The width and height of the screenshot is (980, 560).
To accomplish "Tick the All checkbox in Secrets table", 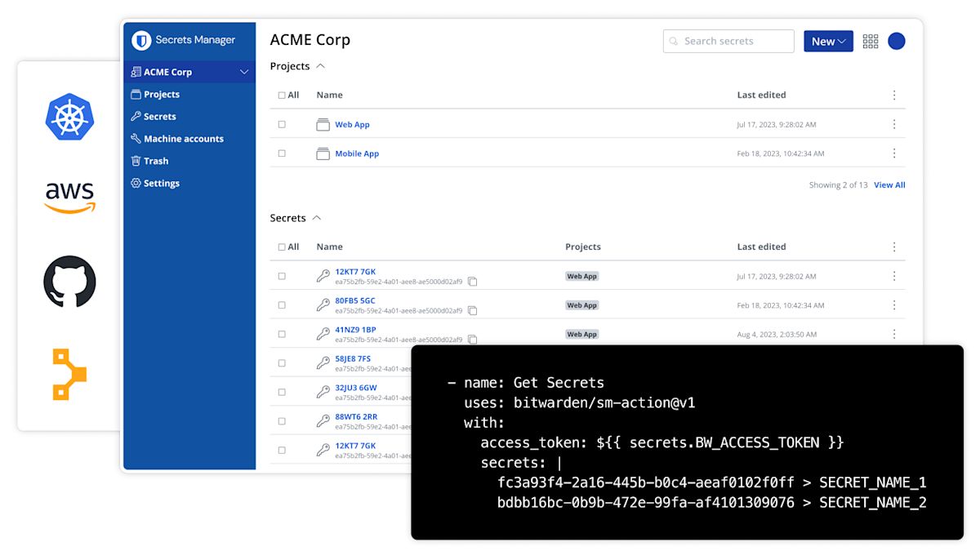I will click(x=282, y=247).
